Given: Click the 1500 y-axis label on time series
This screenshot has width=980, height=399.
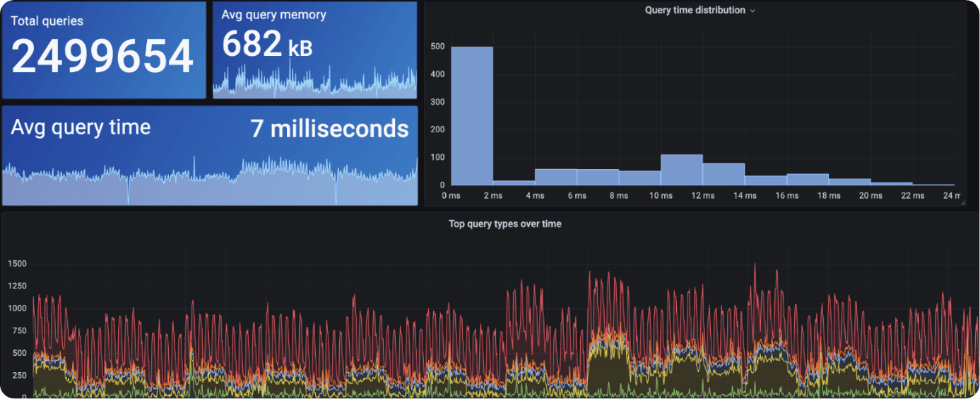Looking at the screenshot, I should pos(17,264).
